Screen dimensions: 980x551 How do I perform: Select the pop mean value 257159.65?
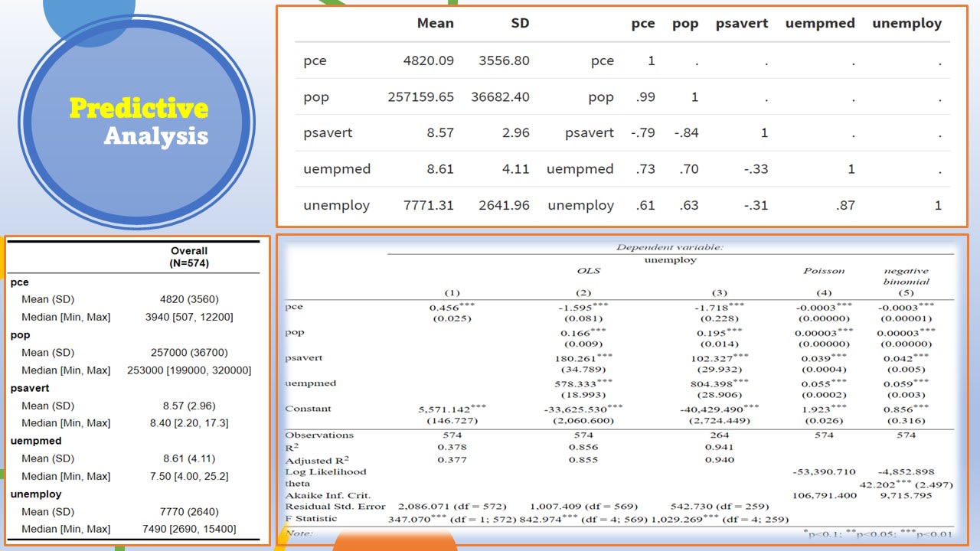click(421, 97)
